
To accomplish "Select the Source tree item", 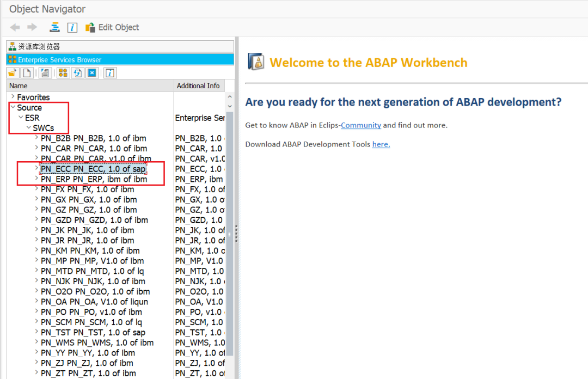I will [29, 107].
